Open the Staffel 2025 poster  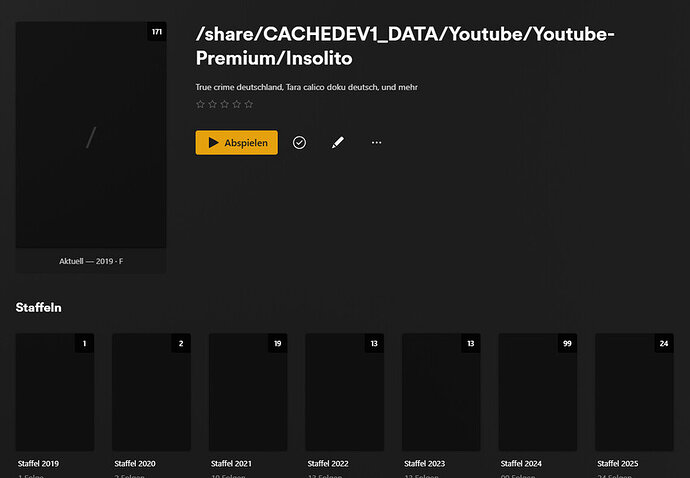(635, 392)
